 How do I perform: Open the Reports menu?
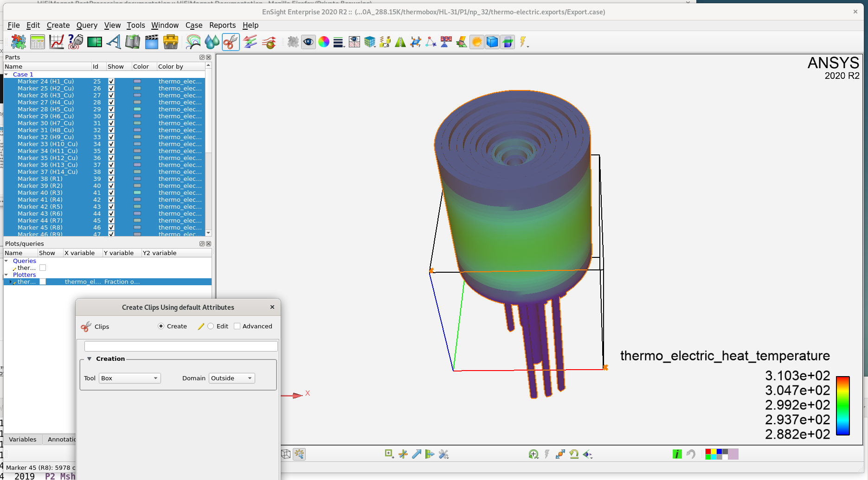pyautogui.click(x=222, y=25)
